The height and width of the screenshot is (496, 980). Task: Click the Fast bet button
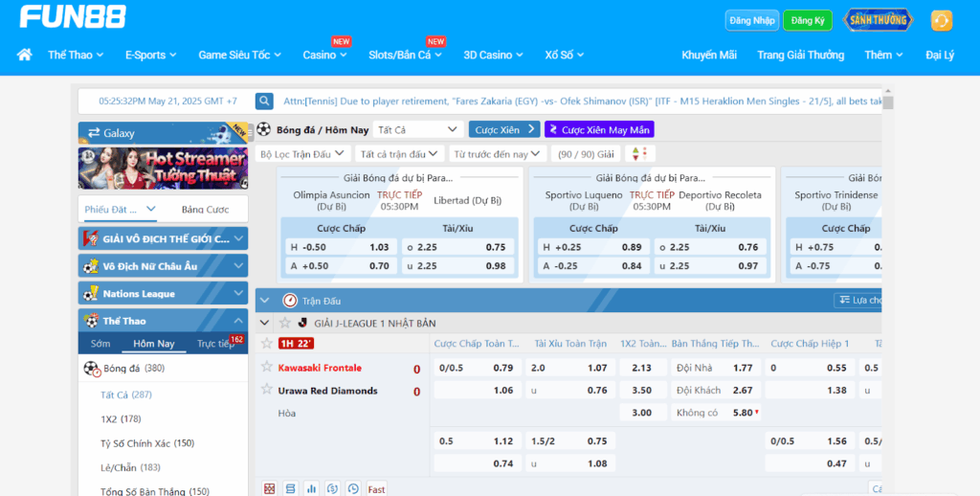click(376, 489)
